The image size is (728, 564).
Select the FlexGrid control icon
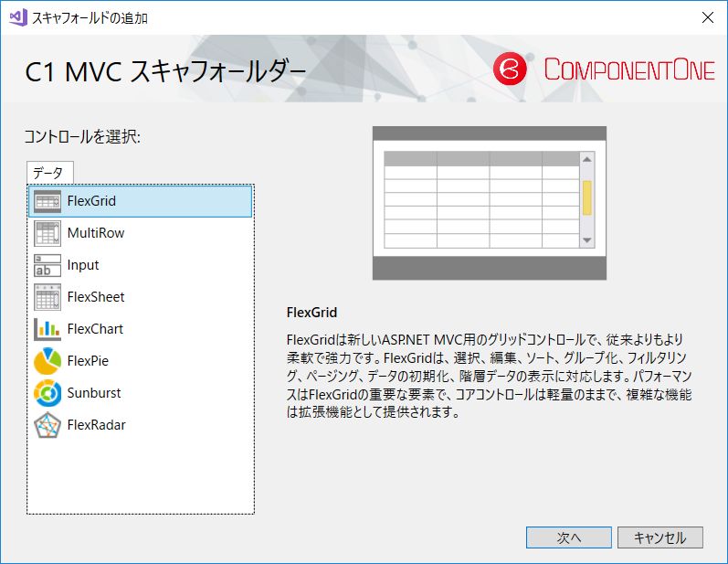47,201
